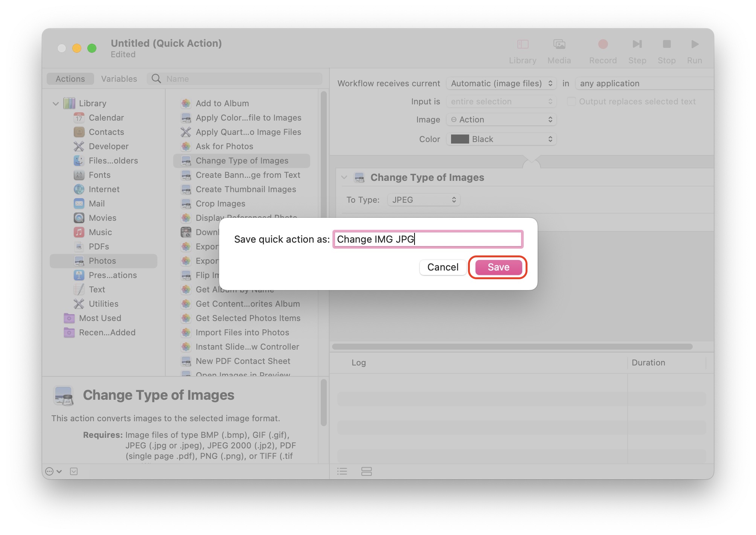The image size is (756, 535).
Task: Toggle the Library panel icon
Action: (x=523, y=44)
